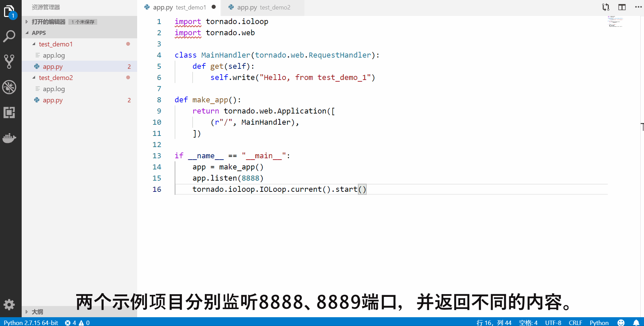
Task: Switch to app.py test_demo2 tab
Action: click(262, 7)
